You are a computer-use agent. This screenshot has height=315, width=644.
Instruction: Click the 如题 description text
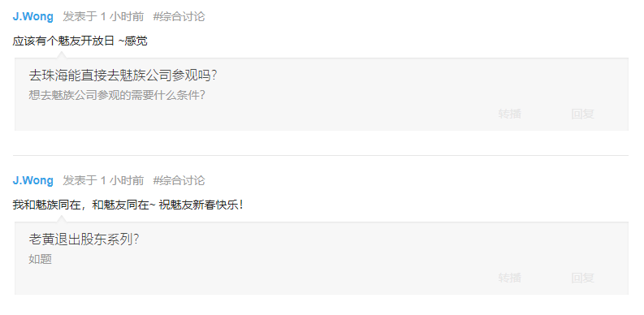point(41,259)
